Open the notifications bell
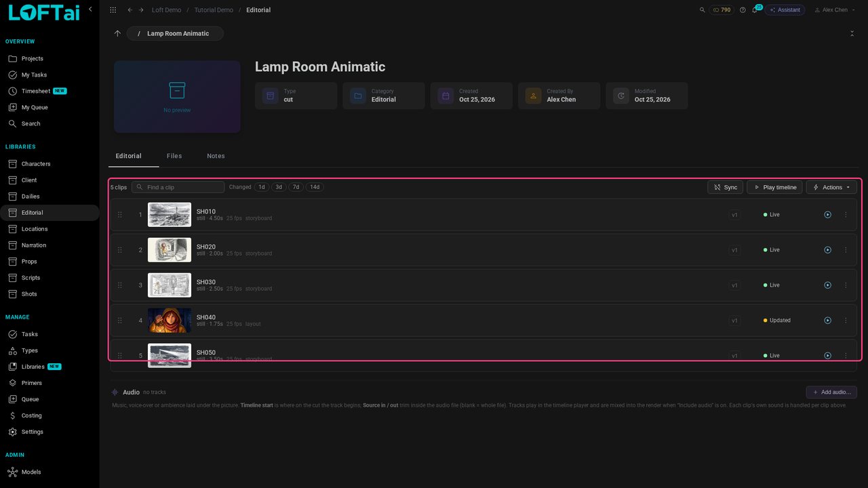Image resolution: width=868 pixels, height=488 pixels. (x=754, y=10)
